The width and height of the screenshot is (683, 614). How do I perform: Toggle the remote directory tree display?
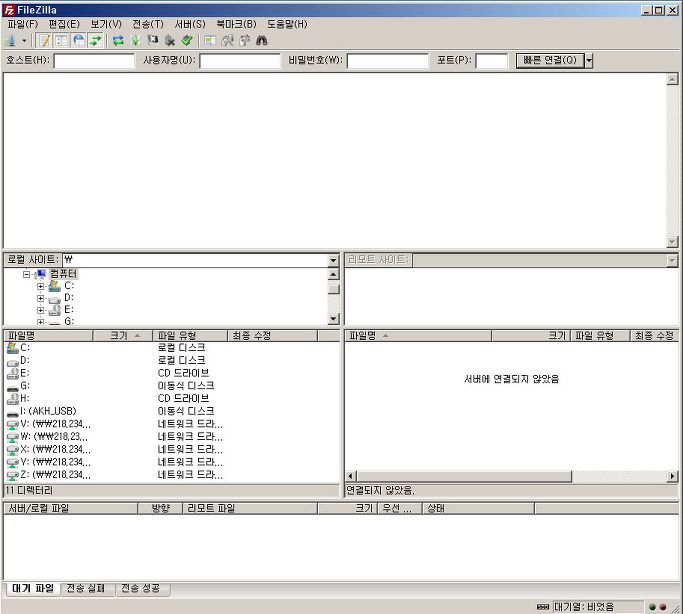[79, 40]
